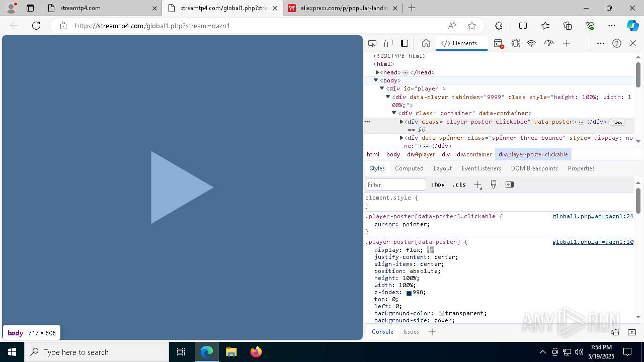The width and height of the screenshot is (644, 362).
Task: Open the browser Extensions puzzle icon
Action: point(499,26)
